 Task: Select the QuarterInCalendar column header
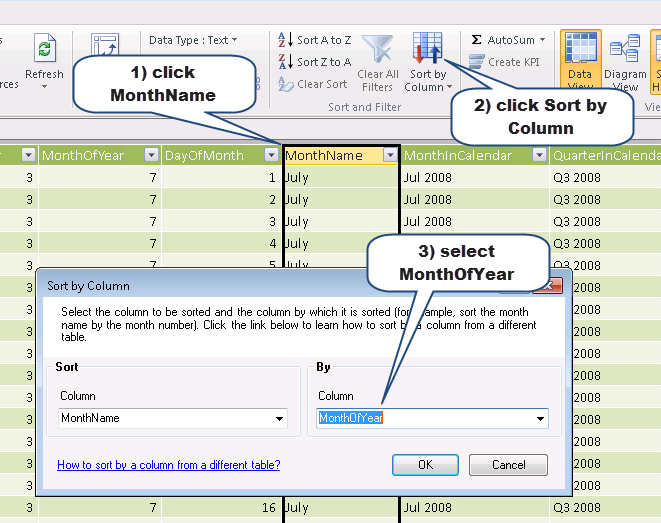[x=605, y=156]
